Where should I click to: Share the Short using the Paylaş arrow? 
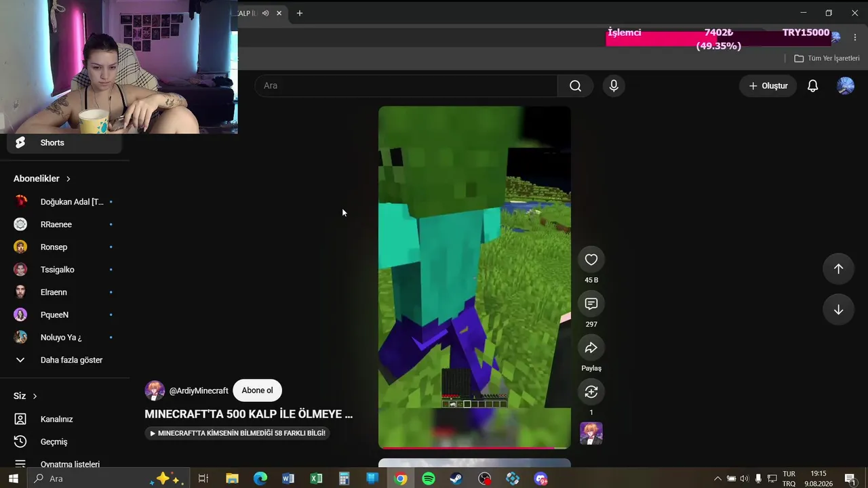(x=591, y=348)
